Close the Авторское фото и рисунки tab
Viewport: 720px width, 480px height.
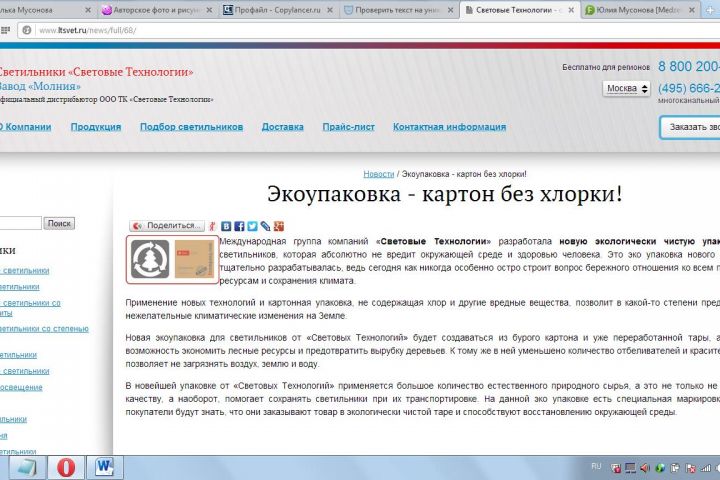click(x=209, y=10)
